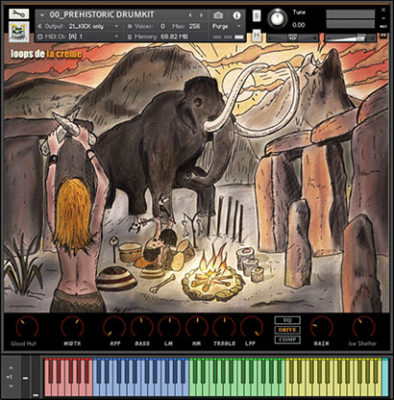Click the BASS knob
Viewport: 394px width, 400px height.
[x=142, y=328]
